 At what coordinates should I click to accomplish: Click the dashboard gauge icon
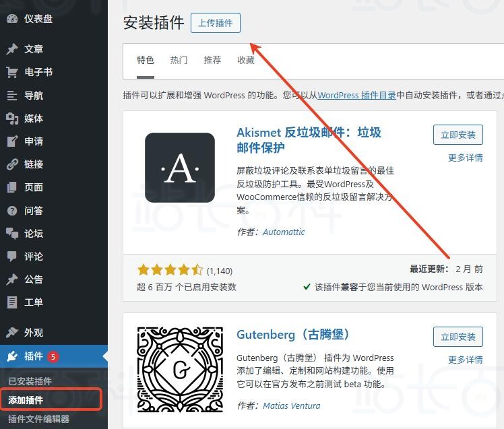[x=12, y=19]
